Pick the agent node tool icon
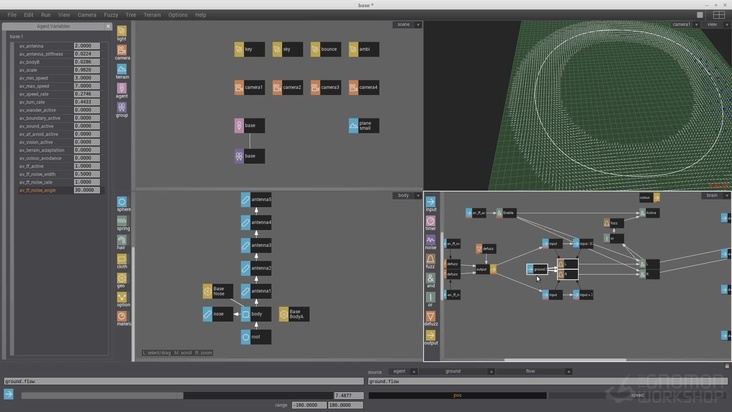Viewport: 732px width, 412px height. click(122, 88)
